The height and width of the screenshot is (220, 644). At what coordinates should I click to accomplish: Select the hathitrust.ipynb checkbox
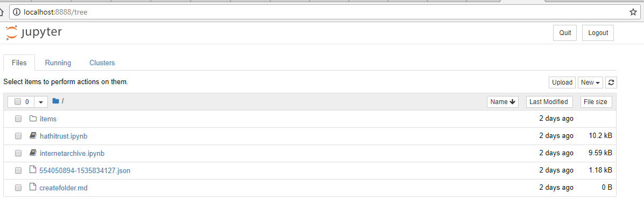point(18,136)
